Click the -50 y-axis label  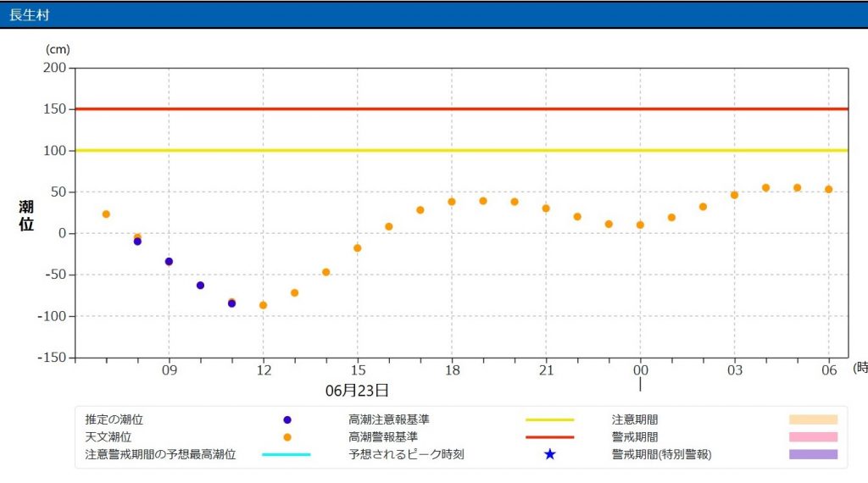[55, 275]
